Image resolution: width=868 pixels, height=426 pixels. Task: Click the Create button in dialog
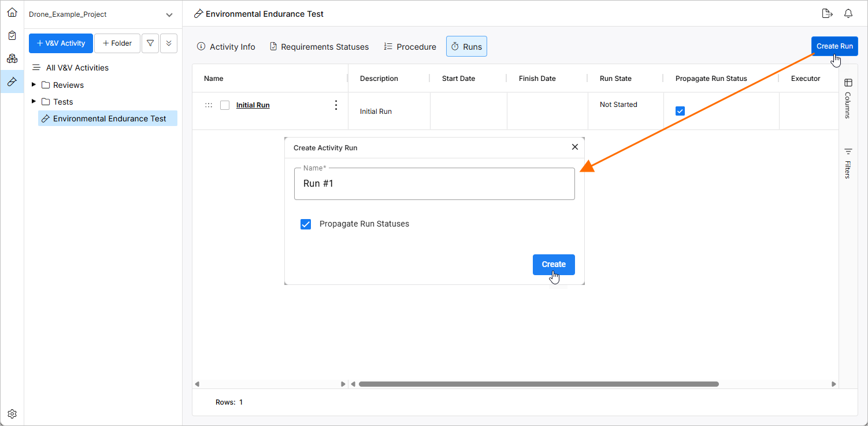pyautogui.click(x=553, y=265)
